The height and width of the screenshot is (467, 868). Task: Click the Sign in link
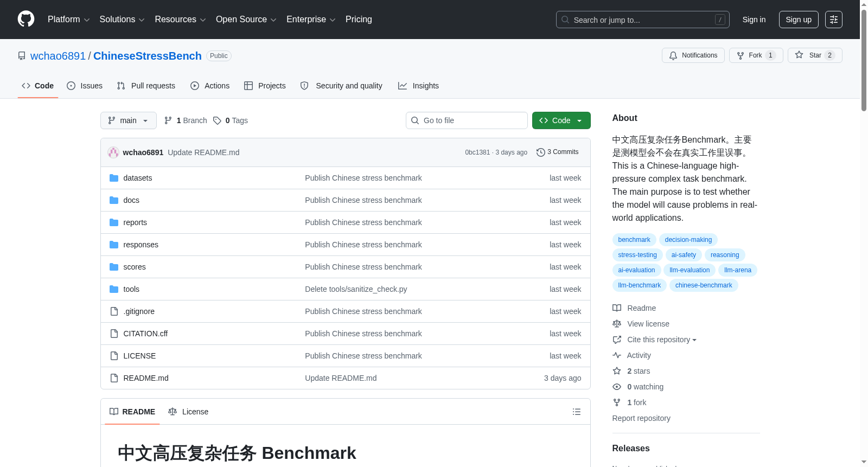(x=754, y=20)
